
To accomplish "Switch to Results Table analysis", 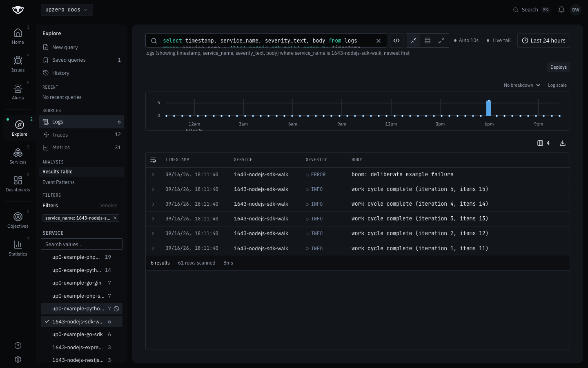I will point(82,172).
